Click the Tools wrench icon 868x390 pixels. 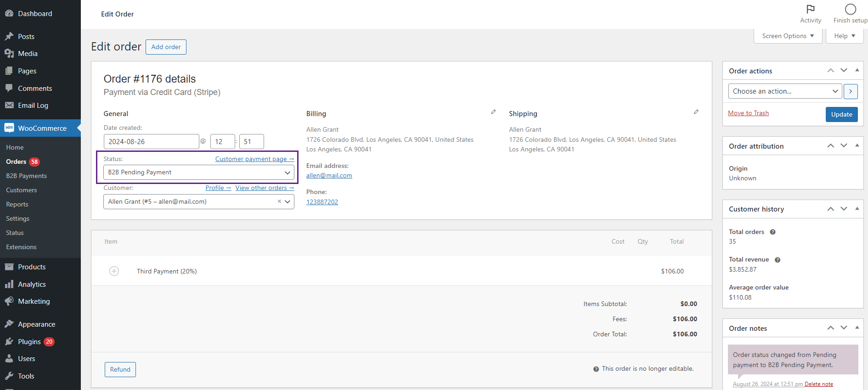(x=9, y=376)
